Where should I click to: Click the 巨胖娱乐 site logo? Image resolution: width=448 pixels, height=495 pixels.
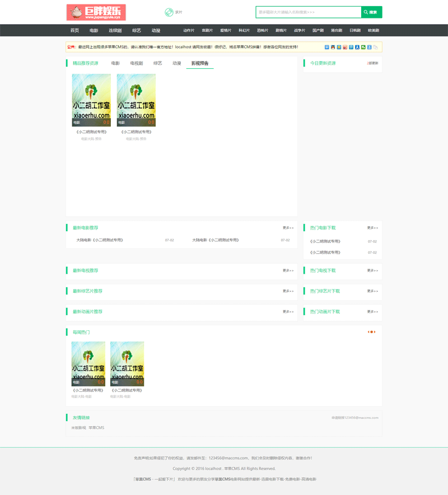[96, 12]
